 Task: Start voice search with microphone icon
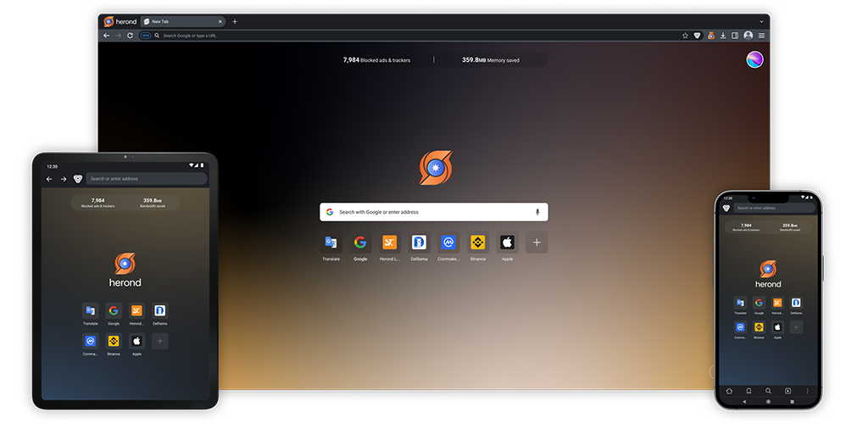(537, 212)
